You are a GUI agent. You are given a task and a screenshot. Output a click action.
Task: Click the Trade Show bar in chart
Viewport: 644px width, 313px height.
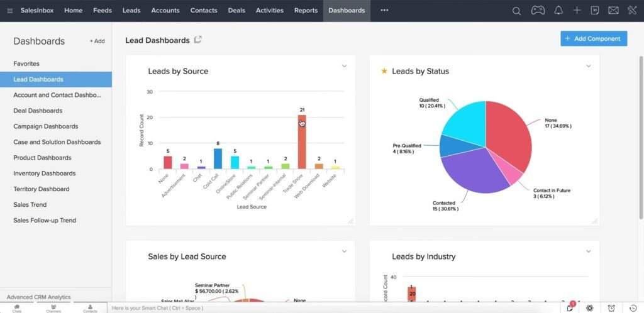[302, 142]
